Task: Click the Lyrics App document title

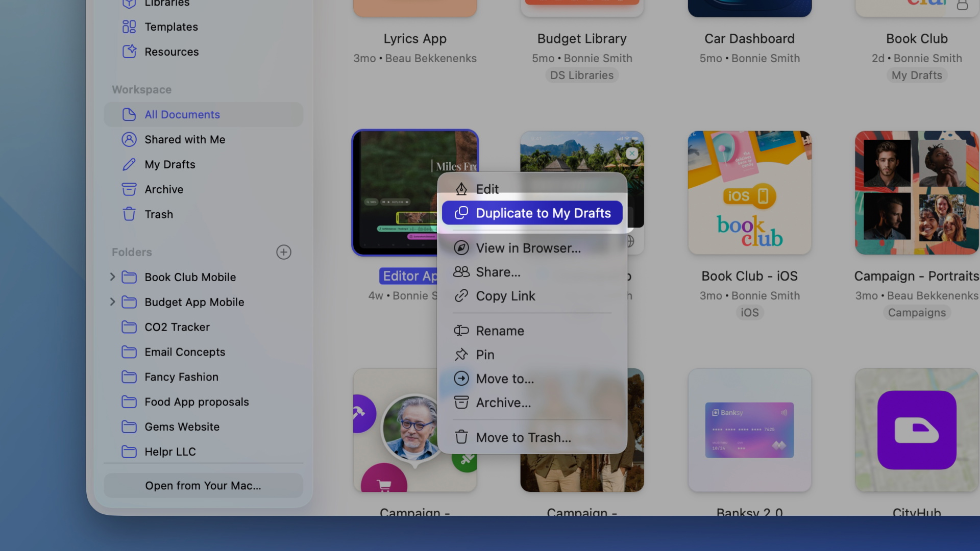Action: click(x=415, y=39)
